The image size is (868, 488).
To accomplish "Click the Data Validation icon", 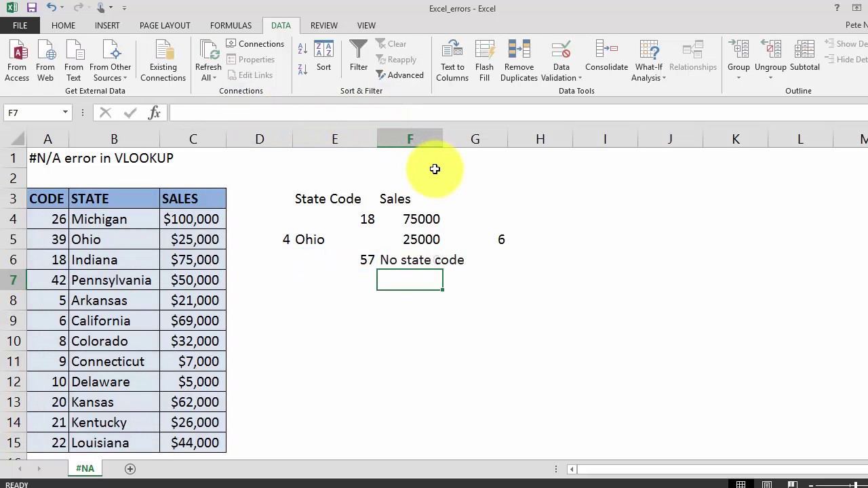I will [561, 51].
